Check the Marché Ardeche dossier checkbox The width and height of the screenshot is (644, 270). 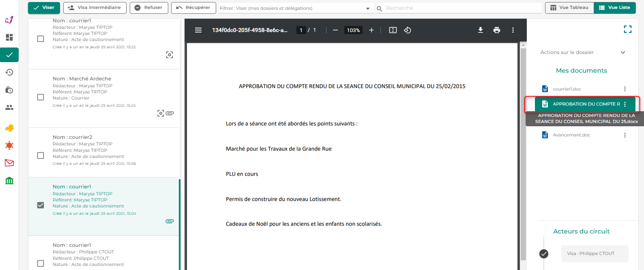[x=41, y=97]
